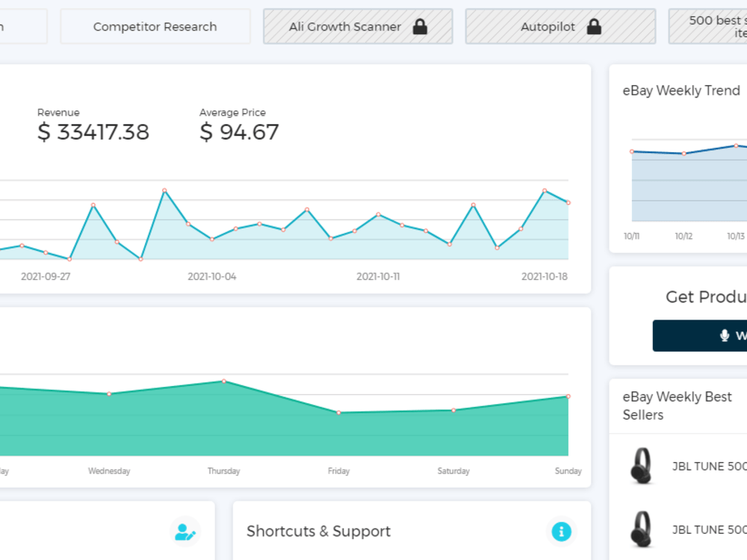This screenshot has width=747, height=560.
Task: Click the Saturday axis label
Action: tap(453, 471)
